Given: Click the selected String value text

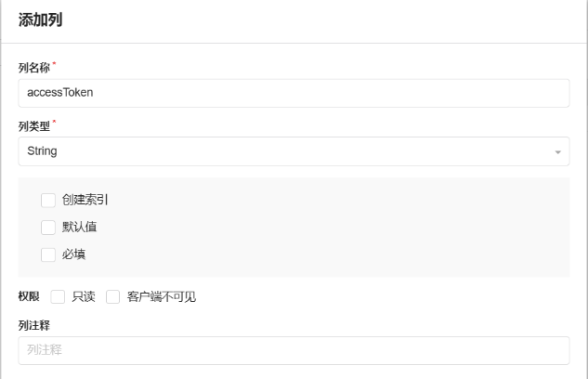Looking at the screenshot, I should (43, 151).
